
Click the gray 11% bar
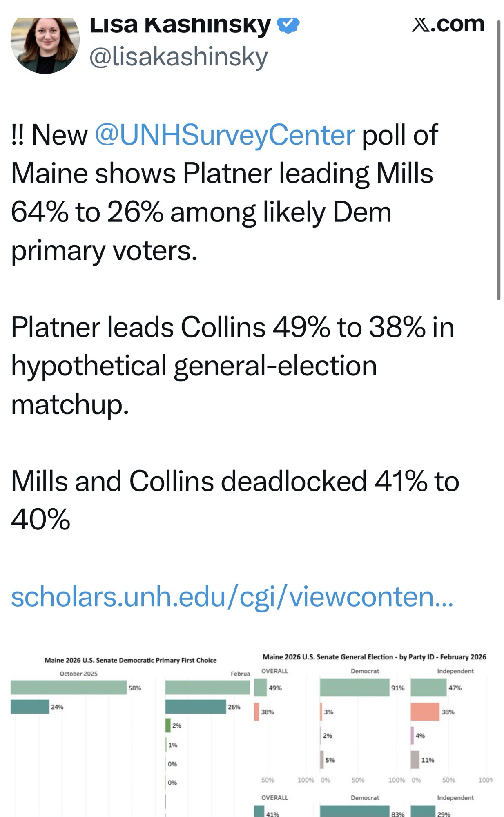tap(415, 760)
